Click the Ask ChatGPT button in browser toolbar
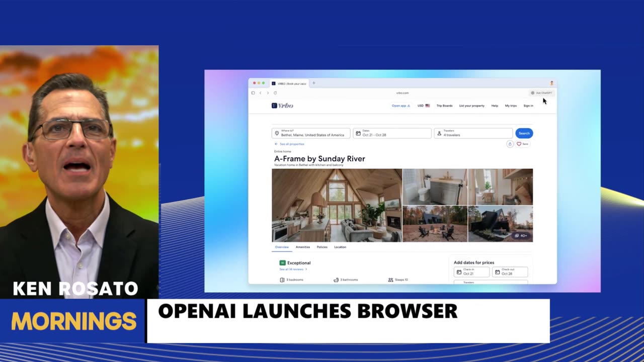The height and width of the screenshot is (362, 644). coord(542,93)
